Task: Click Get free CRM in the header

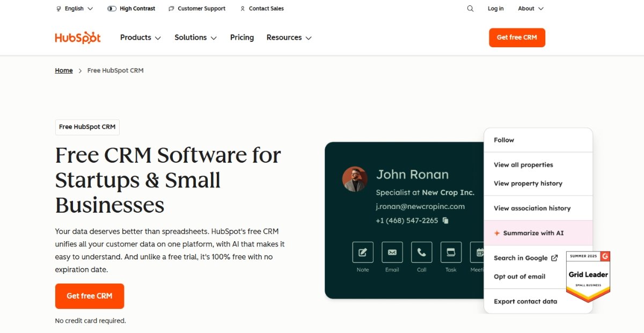Action: [x=517, y=38]
